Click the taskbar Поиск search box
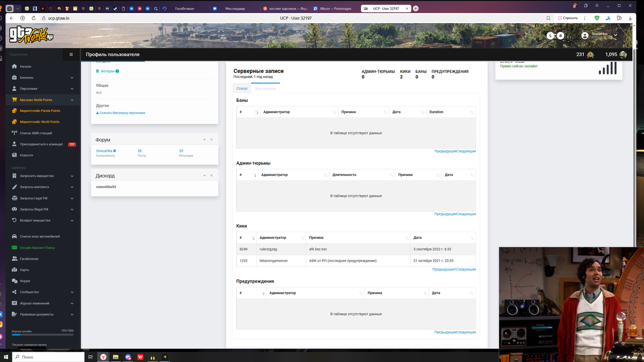The width and height of the screenshot is (644, 362). tap(48, 356)
